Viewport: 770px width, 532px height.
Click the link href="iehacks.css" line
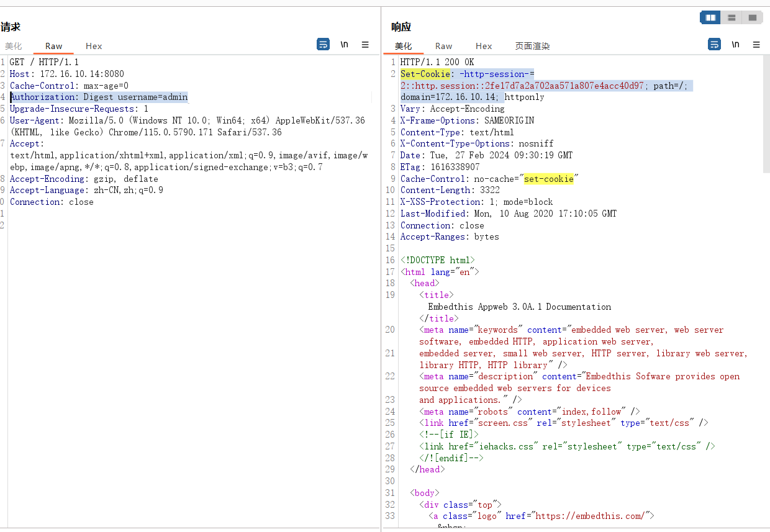pyautogui.click(x=567, y=446)
